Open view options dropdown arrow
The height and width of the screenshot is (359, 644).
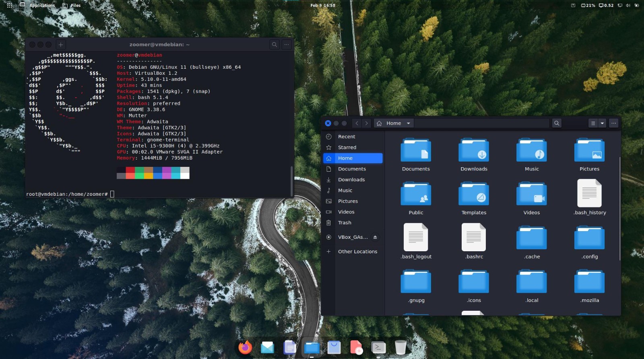pos(602,123)
